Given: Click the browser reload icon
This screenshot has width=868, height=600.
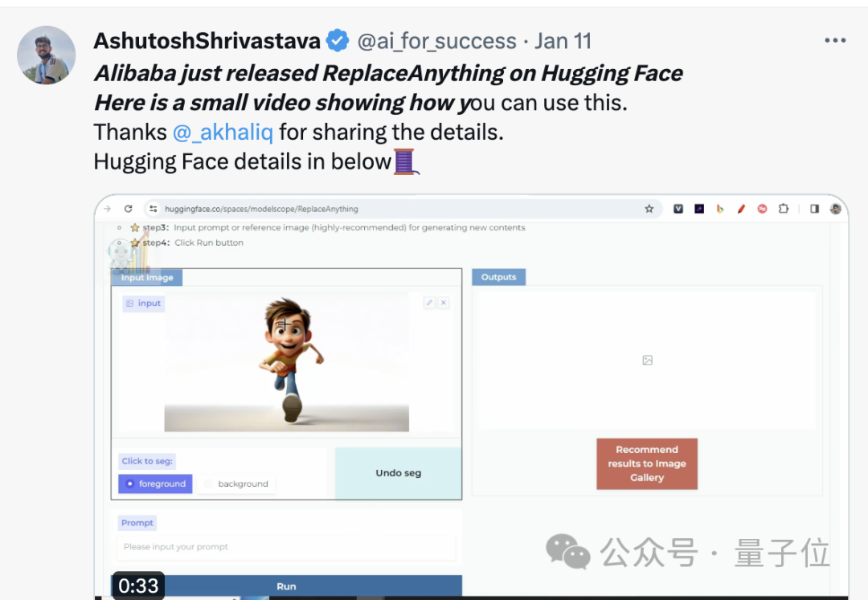Looking at the screenshot, I should (128, 209).
